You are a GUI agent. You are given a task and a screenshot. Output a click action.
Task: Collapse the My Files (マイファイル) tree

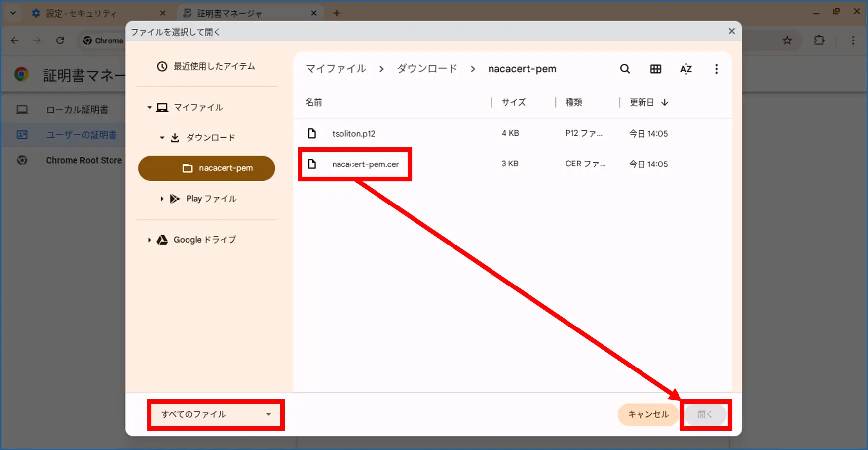pos(149,107)
